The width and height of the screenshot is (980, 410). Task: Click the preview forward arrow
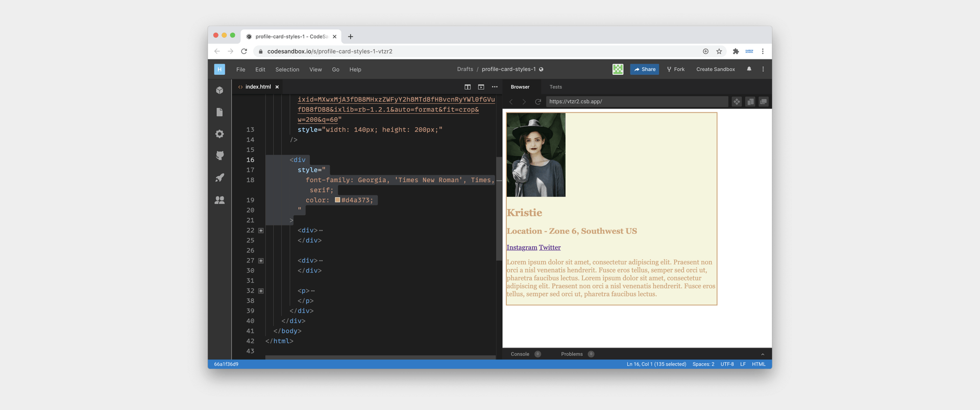[x=524, y=101]
